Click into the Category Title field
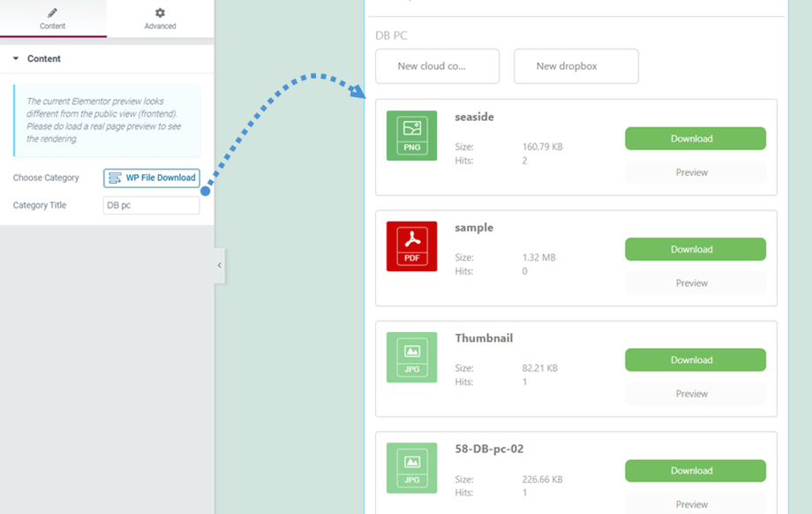Screen dimensions: 812x514 [x=151, y=205]
